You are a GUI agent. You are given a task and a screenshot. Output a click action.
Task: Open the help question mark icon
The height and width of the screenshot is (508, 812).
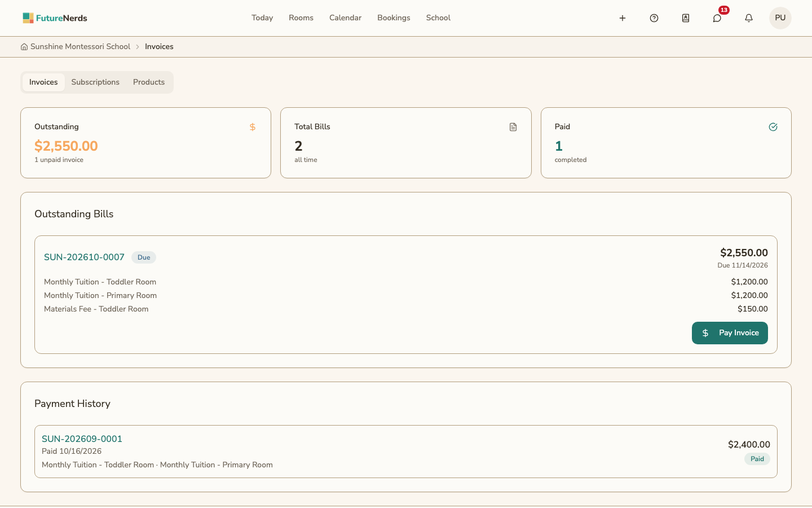654,18
